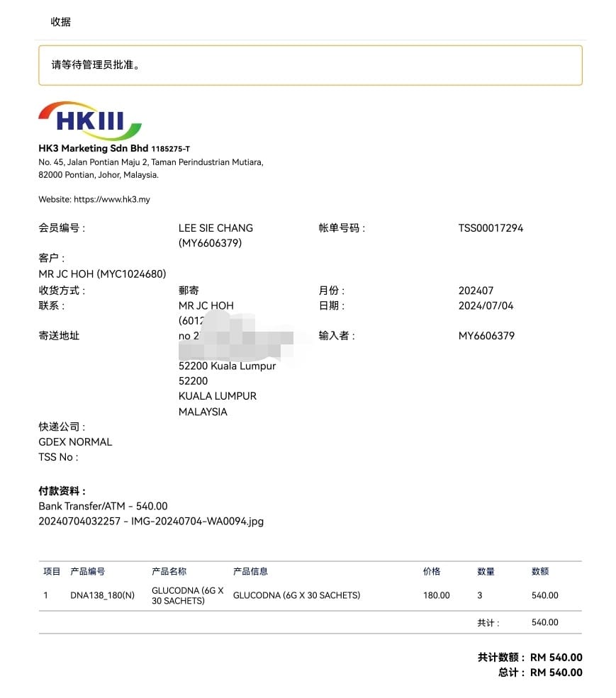The width and height of the screenshot is (616, 698).
Task: Click the 价格 column header
Action: point(432,572)
